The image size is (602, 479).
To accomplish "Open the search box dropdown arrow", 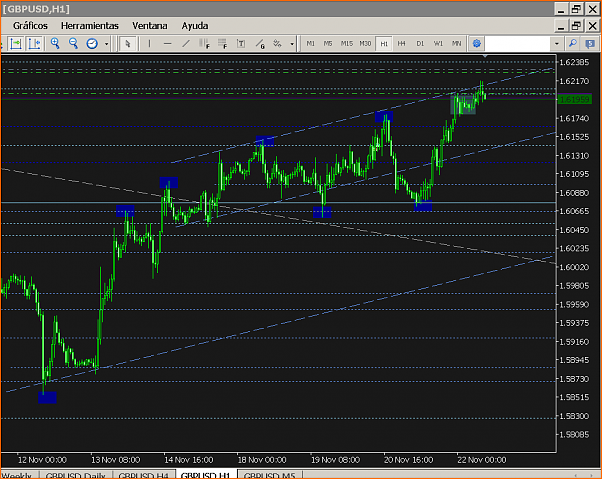I will (557, 44).
